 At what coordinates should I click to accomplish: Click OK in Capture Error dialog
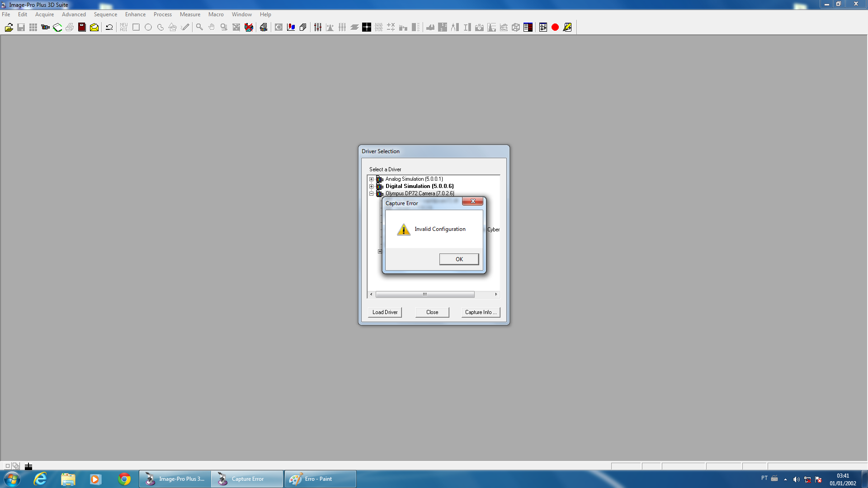[x=459, y=259]
